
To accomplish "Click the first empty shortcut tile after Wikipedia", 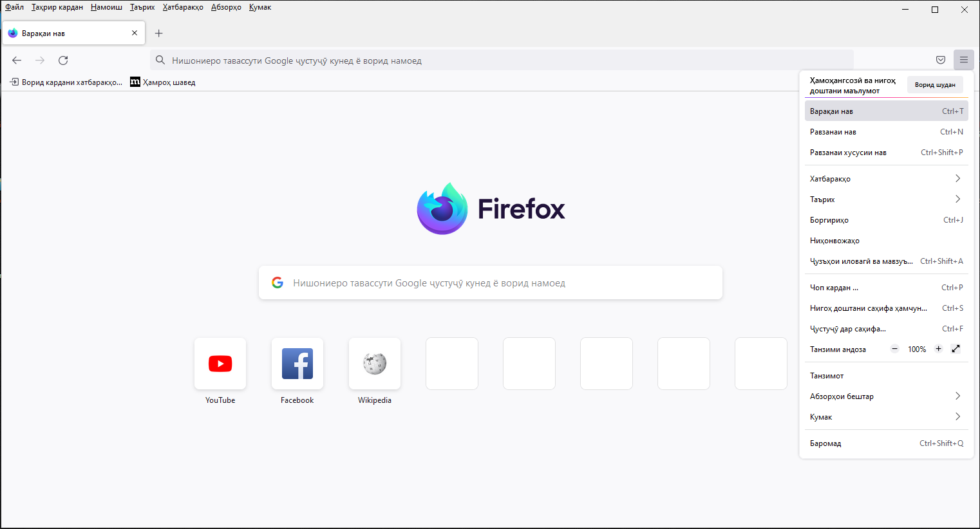I will (452, 364).
